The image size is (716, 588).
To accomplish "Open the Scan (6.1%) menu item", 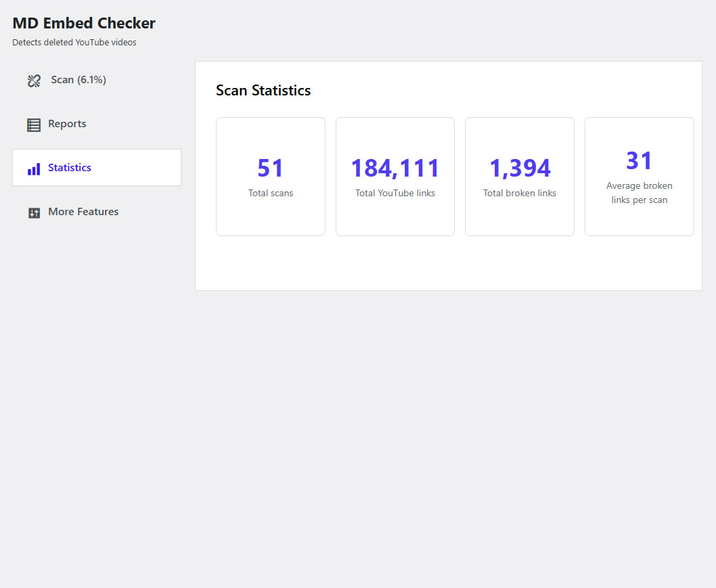I will [79, 80].
